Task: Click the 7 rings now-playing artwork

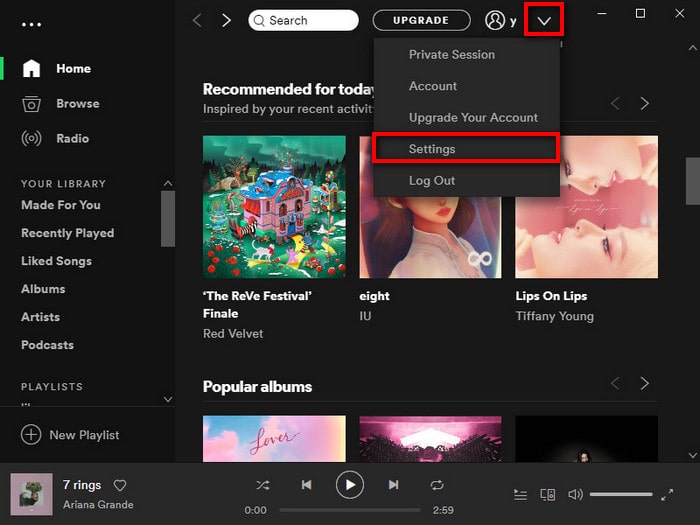Action: click(x=31, y=494)
